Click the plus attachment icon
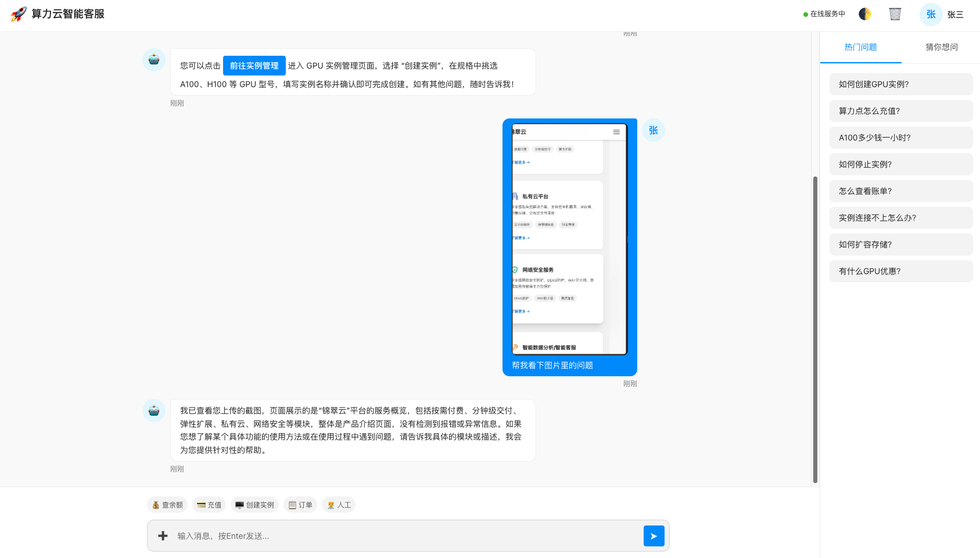The image size is (980, 558). pyautogui.click(x=163, y=536)
